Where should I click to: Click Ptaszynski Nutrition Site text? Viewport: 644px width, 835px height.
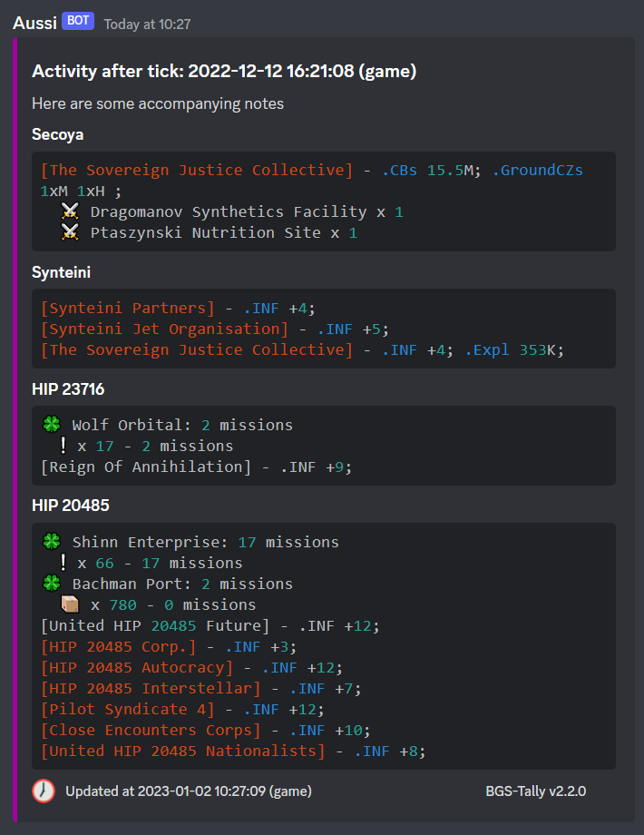point(205,232)
